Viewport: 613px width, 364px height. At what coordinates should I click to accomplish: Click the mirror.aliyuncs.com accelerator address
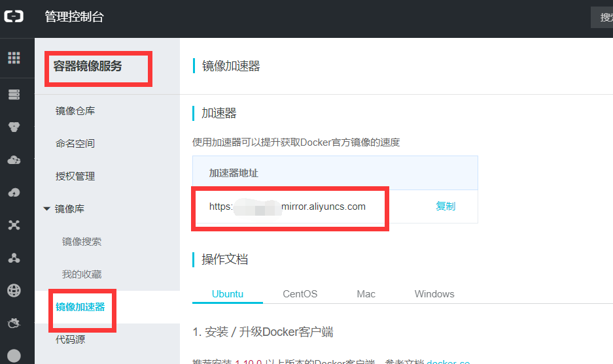click(x=287, y=207)
